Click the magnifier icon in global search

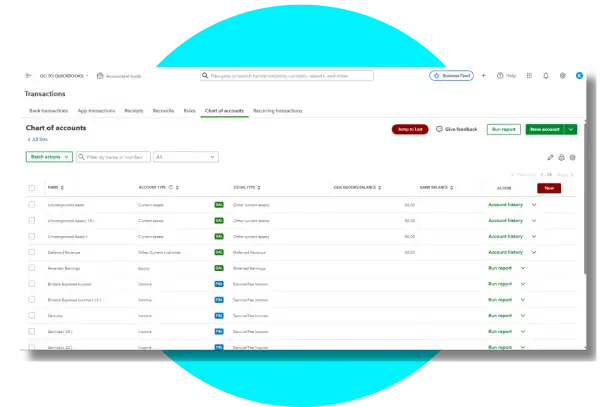pos(205,76)
